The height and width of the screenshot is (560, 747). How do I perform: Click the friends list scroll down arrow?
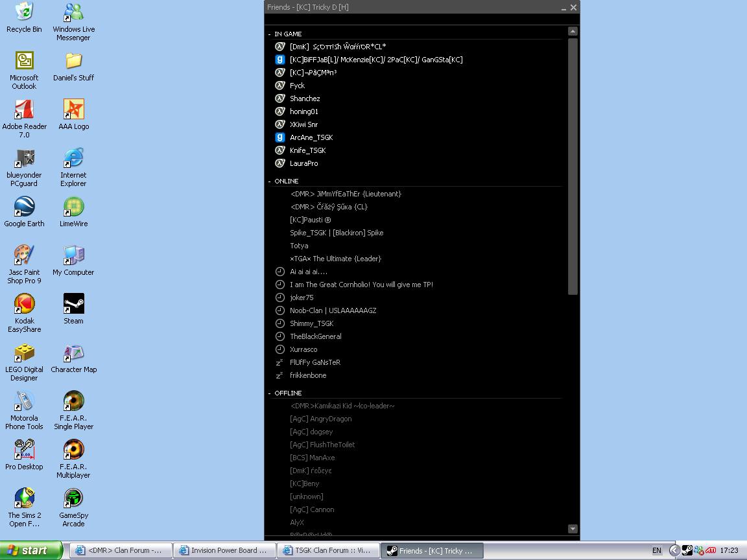[x=573, y=529]
